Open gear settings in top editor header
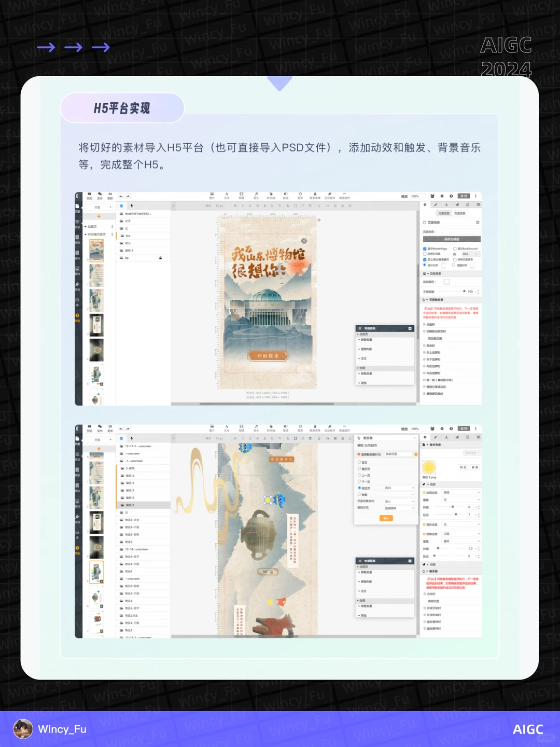 tap(442, 196)
